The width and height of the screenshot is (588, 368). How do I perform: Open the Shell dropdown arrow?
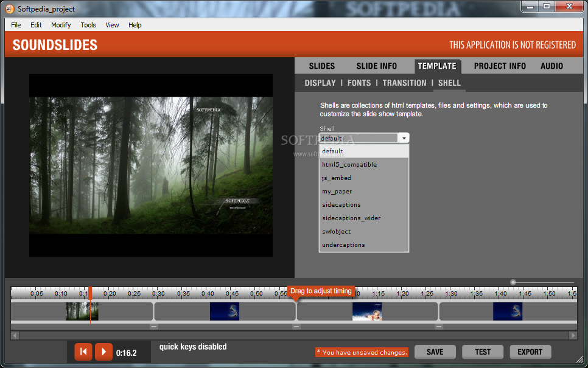pyautogui.click(x=404, y=138)
